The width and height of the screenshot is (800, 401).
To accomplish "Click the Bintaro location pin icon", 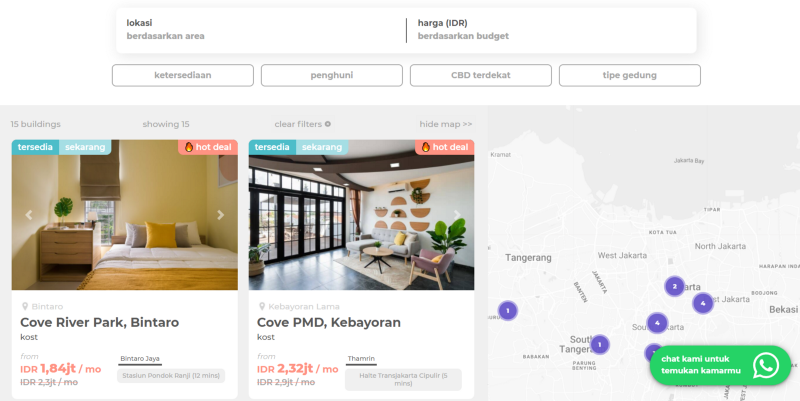I will (25, 306).
